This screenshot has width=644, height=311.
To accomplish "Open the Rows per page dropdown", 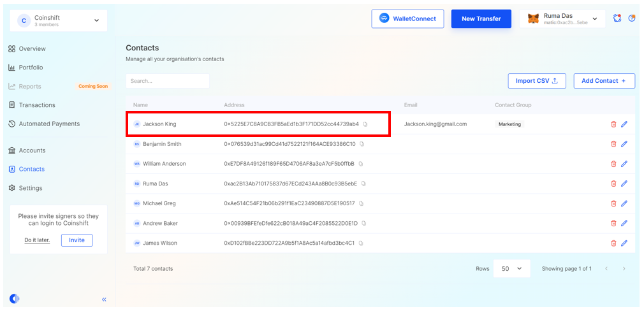I will pos(511,269).
